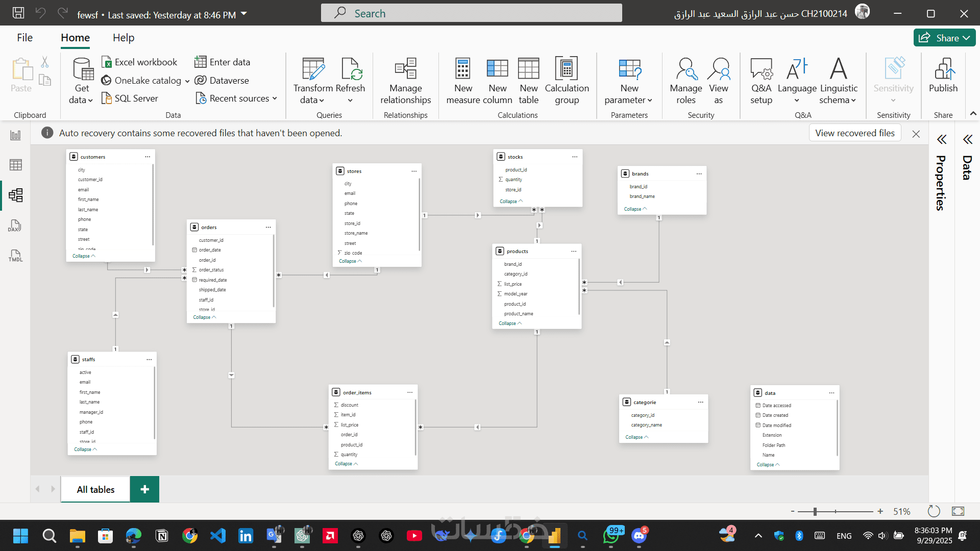Click Reset layout icon near zoom
The width and height of the screenshot is (980, 551).
tap(934, 511)
